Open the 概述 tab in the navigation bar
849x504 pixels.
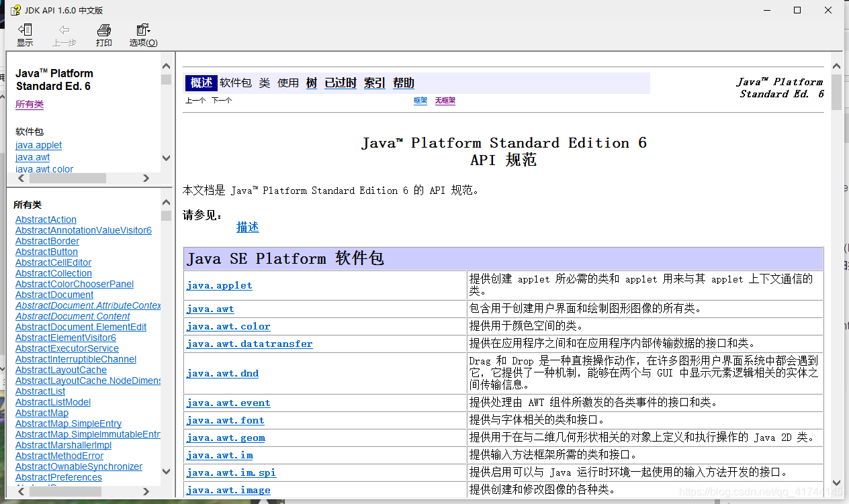[202, 83]
